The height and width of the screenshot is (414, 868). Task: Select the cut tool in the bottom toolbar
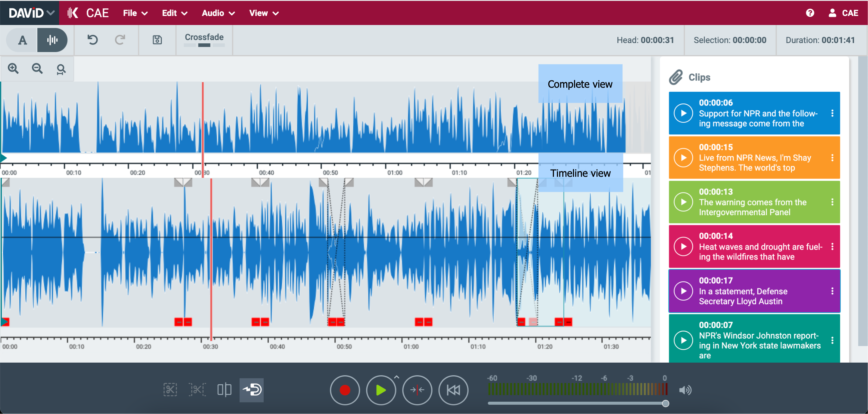point(171,390)
